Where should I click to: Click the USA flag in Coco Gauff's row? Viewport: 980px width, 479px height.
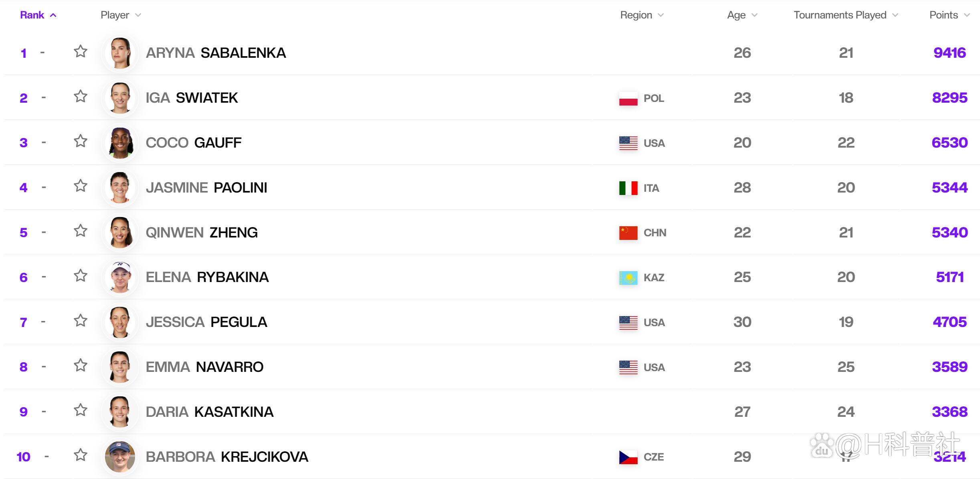pos(628,143)
